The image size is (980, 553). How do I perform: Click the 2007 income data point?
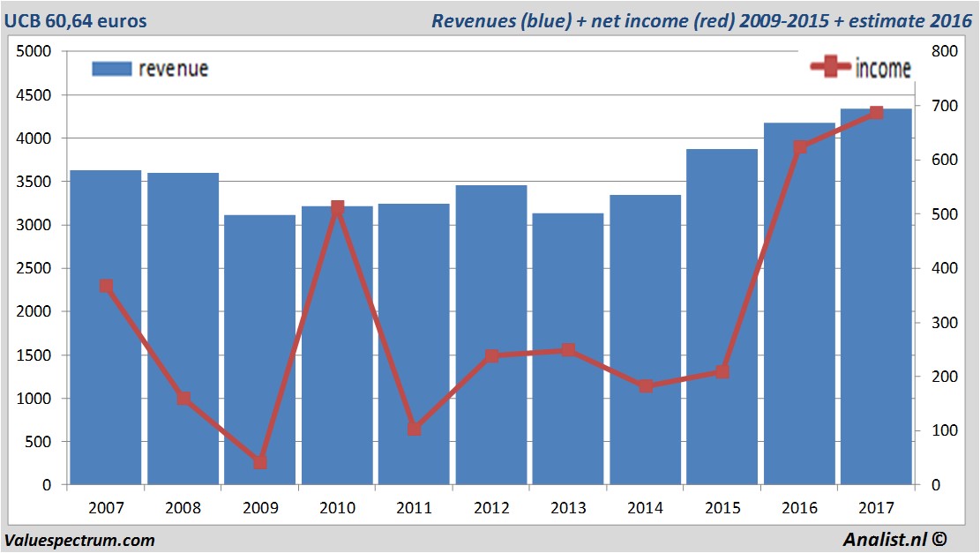pos(106,286)
